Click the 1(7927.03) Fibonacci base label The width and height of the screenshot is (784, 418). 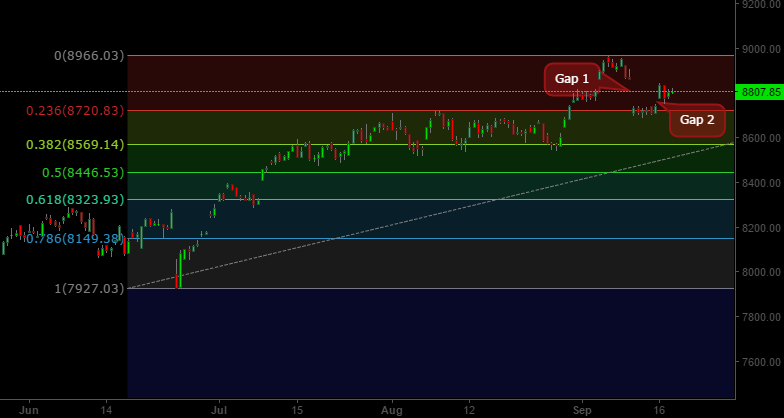pyautogui.click(x=89, y=288)
